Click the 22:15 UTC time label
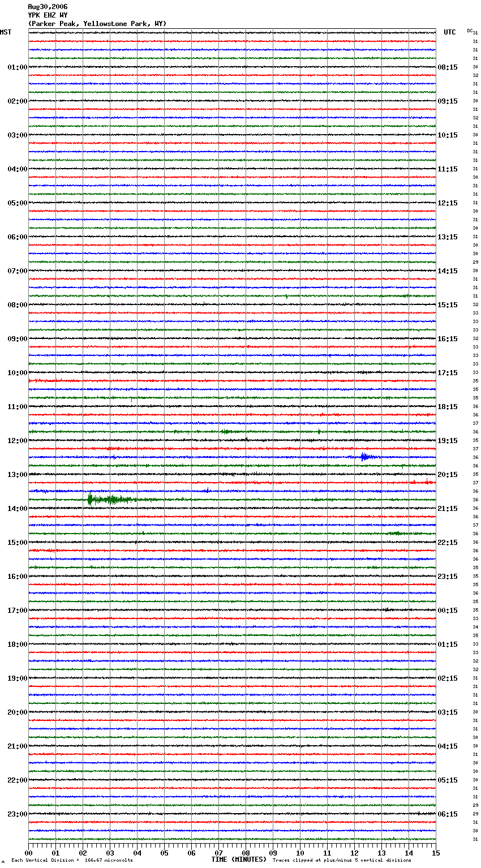Viewport: 481px width, 868px height. pyautogui.click(x=448, y=543)
